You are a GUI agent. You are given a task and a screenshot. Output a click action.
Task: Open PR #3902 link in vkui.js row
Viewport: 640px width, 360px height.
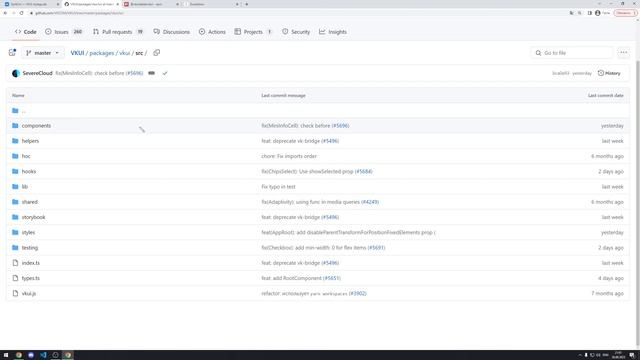tap(358, 293)
